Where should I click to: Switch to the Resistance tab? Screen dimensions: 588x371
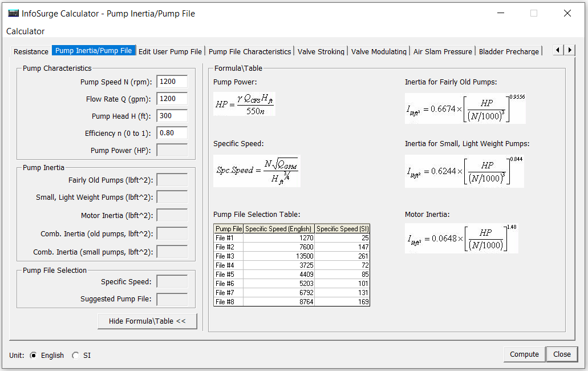coord(31,51)
